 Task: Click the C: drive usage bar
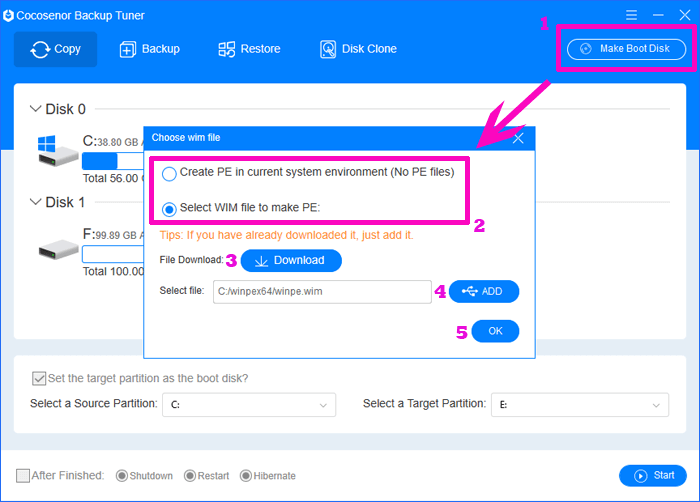pos(113,161)
